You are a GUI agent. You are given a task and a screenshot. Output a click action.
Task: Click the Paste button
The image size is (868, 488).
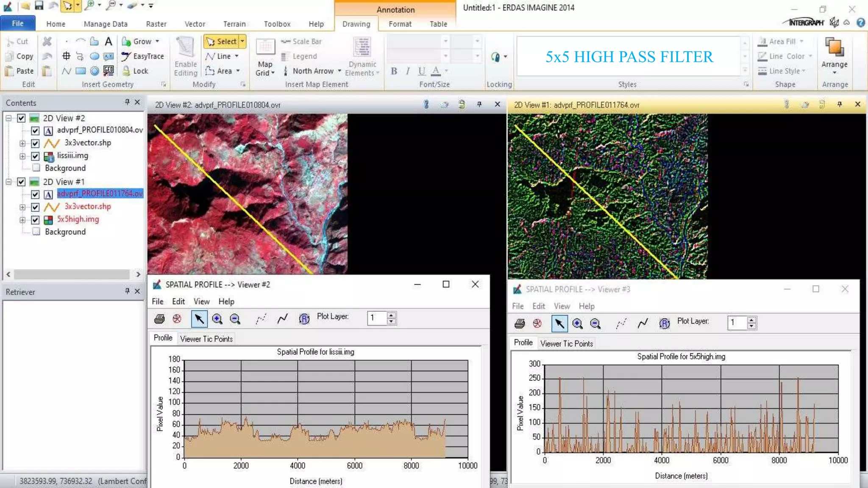tap(19, 71)
